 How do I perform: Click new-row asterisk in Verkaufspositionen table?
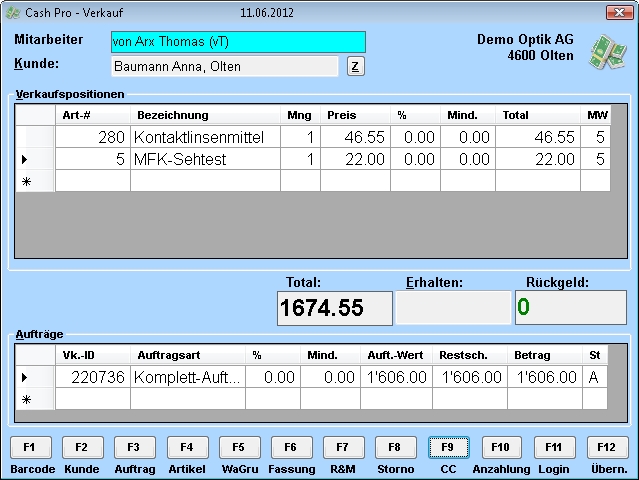(35, 181)
